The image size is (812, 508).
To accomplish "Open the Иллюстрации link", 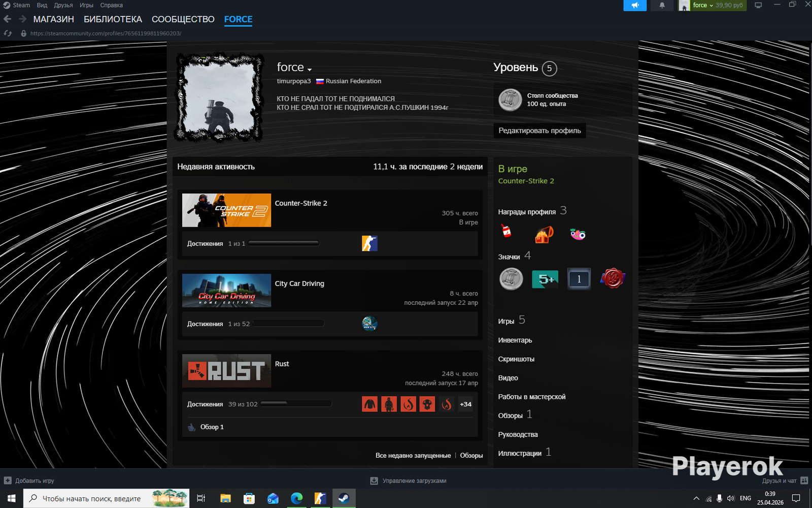I will click(x=524, y=453).
